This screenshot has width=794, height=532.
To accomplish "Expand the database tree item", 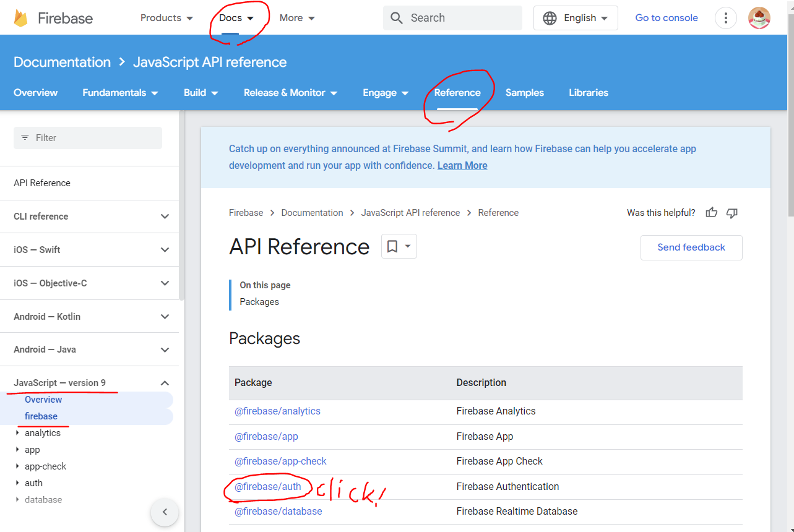I will 17,500.
